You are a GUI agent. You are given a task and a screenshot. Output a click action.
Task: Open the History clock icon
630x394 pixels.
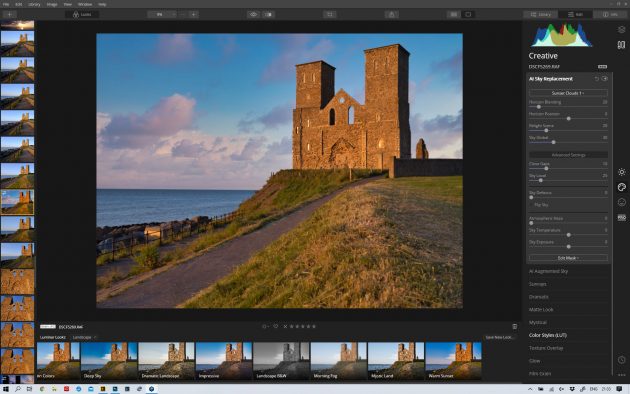[622, 360]
